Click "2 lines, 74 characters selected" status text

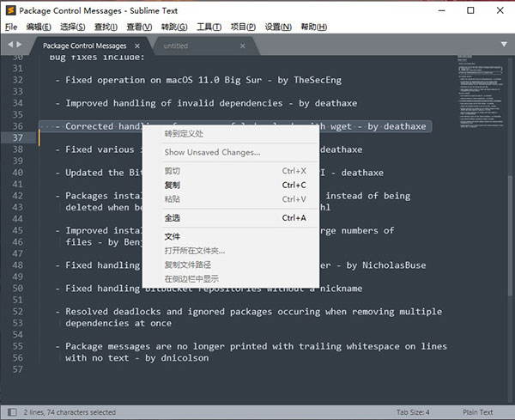(70, 412)
